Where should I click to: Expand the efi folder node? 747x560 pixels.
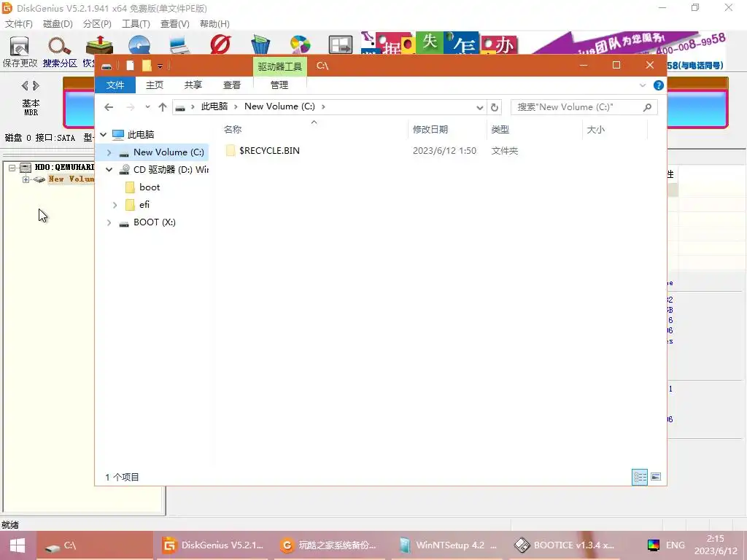click(x=115, y=205)
